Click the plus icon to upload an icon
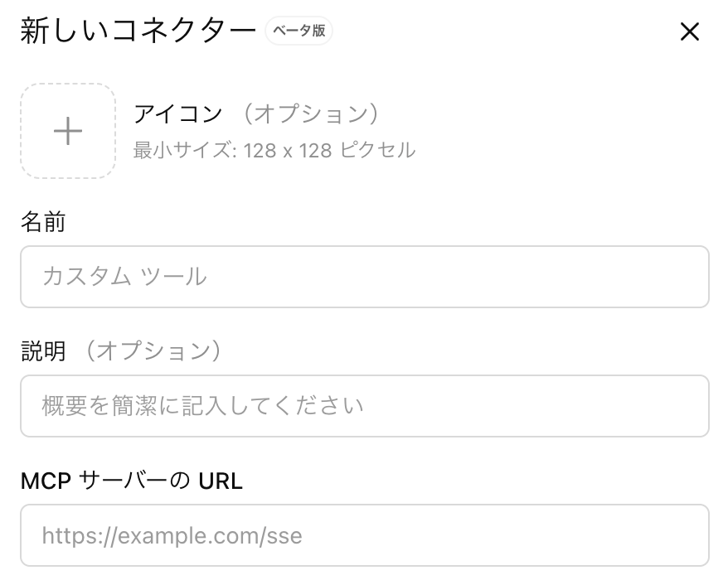This screenshot has width=728, height=580. 68,131
